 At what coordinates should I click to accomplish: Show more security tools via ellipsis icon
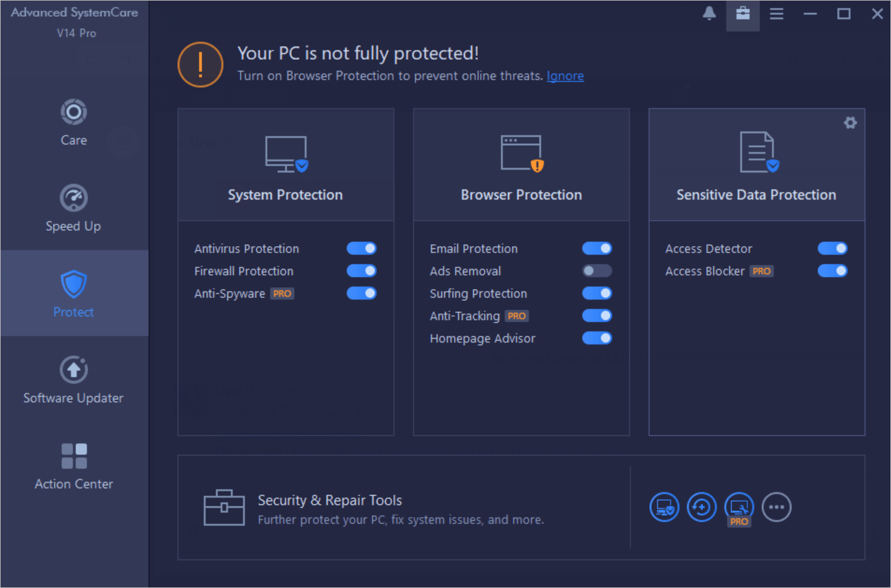point(776,507)
